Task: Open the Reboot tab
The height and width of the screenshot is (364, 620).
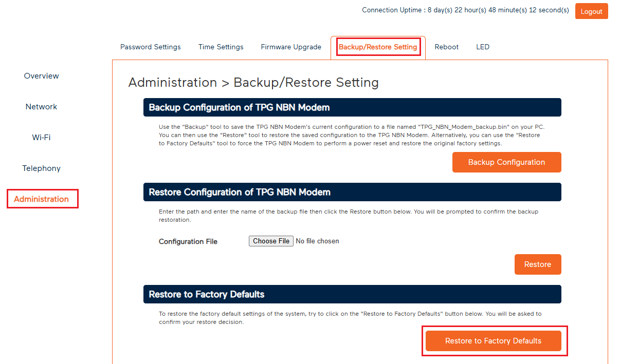Action: click(x=446, y=47)
